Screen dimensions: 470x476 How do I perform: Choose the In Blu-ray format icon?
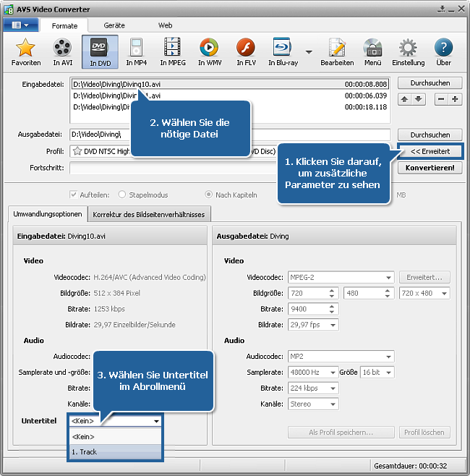[283, 51]
